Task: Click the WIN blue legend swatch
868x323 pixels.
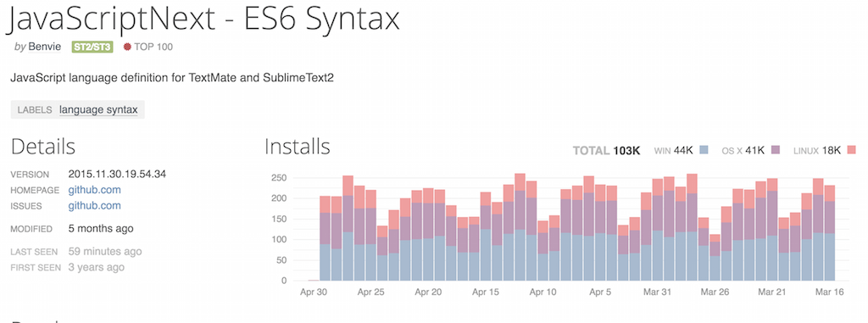Action: [704, 149]
